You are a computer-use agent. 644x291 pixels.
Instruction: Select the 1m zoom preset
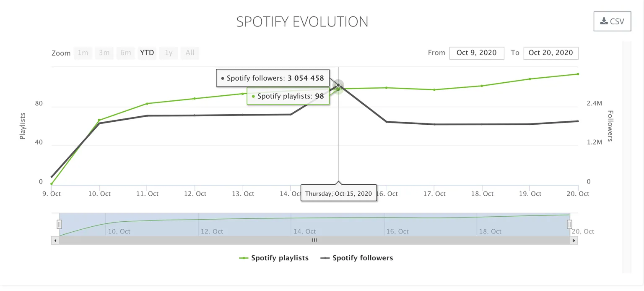coord(83,52)
